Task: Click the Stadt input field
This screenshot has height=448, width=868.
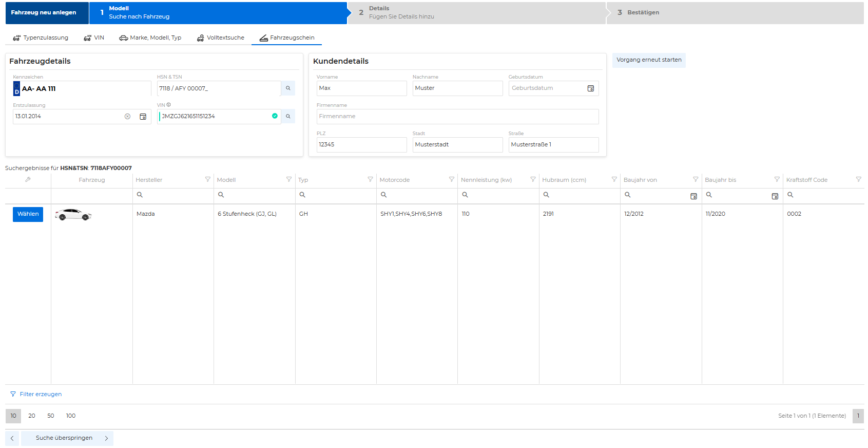Action: click(x=457, y=145)
